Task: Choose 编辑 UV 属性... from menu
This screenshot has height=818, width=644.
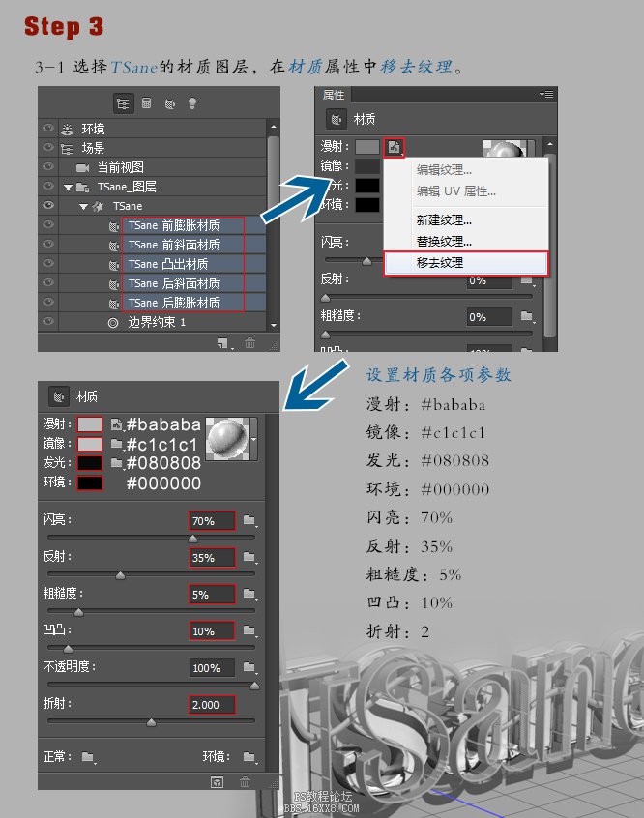Action: [466, 190]
